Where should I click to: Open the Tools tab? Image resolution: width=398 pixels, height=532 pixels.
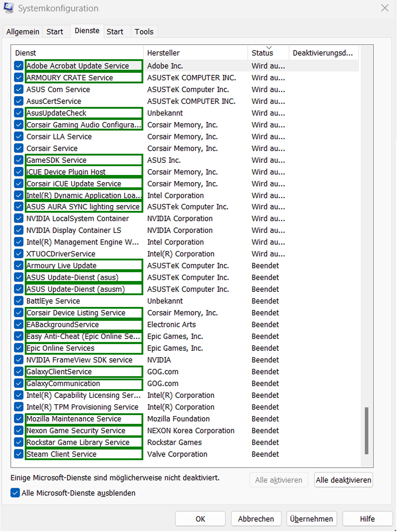click(144, 32)
